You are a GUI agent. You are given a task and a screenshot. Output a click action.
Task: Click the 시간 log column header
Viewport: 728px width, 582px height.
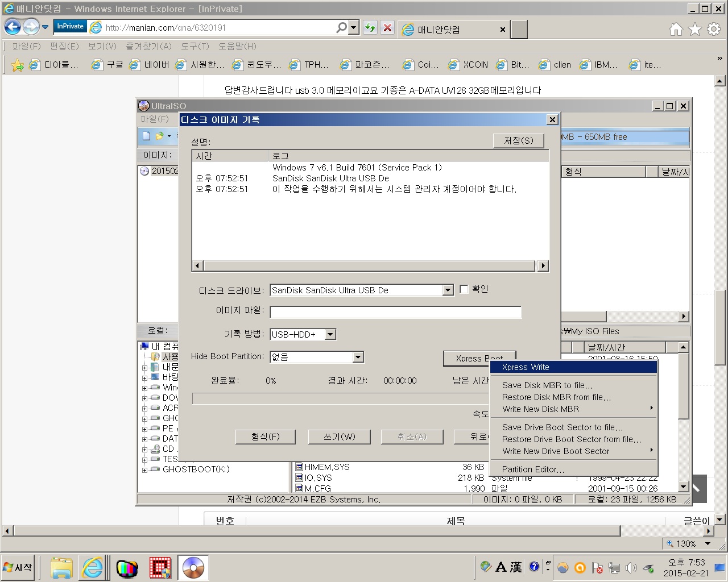230,156
